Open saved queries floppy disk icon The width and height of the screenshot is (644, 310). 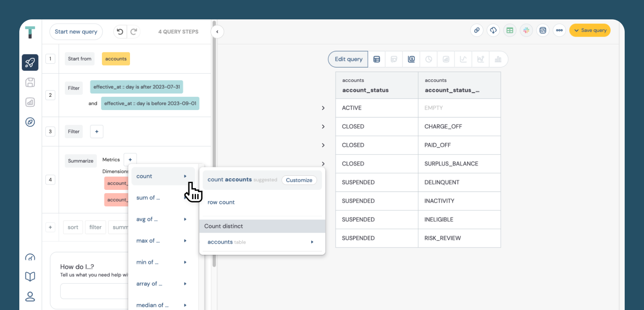pos(30,82)
